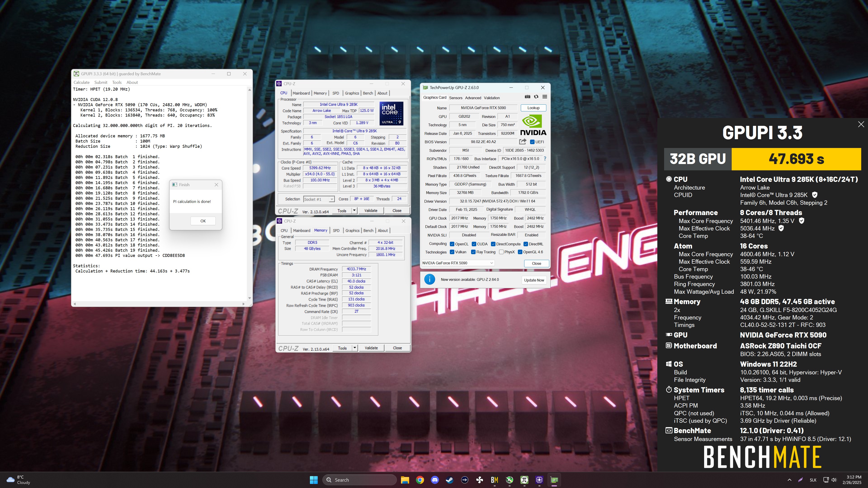This screenshot has height=488, width=868.
Task: Open the Tools menu in GPUPI
Action: coord(117,82)
